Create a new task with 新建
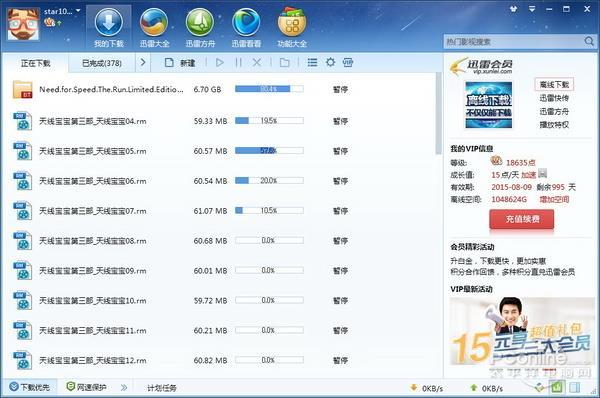600x398 pixels. click(180, 62)
